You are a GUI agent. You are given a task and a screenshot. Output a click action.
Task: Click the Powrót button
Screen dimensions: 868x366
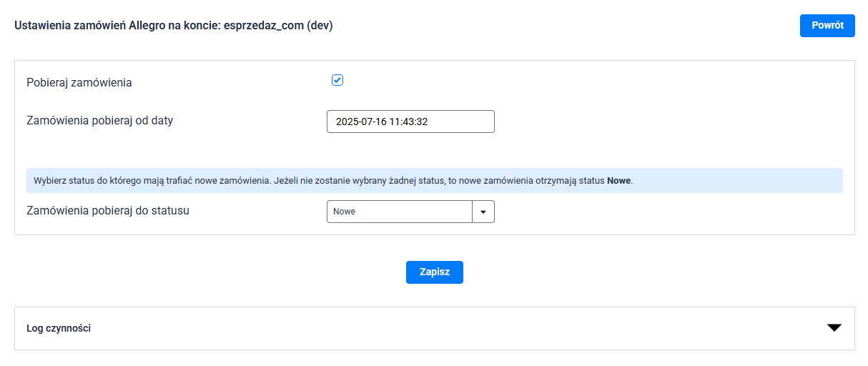pos(827,25)
